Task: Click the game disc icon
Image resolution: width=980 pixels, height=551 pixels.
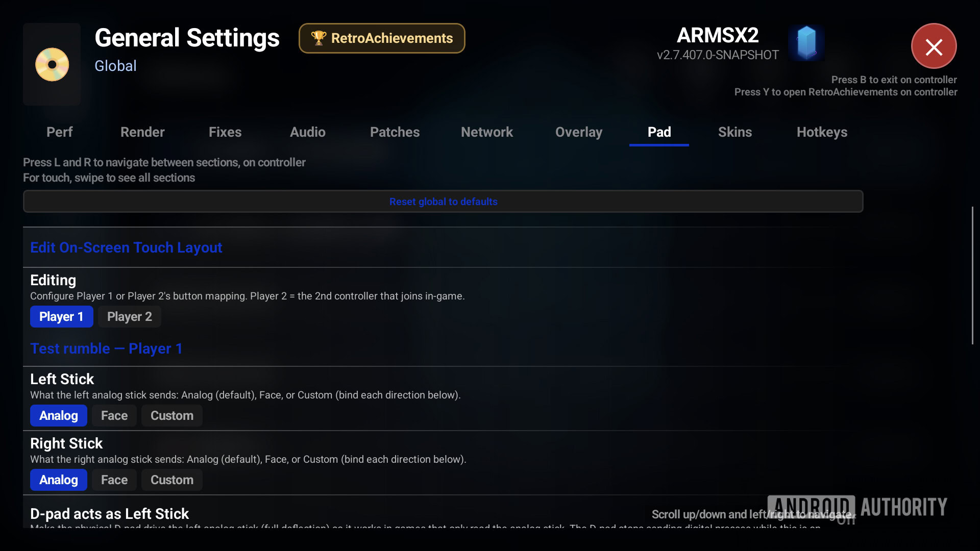Action: [52, 64]
